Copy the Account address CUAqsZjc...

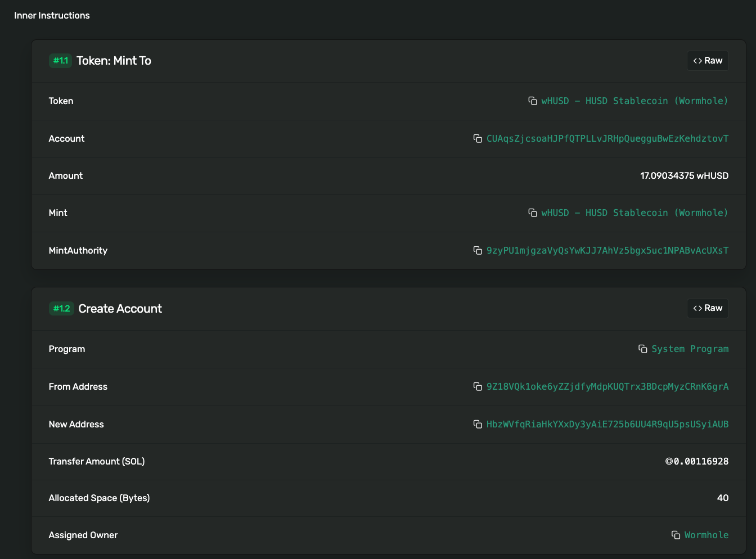478,138
